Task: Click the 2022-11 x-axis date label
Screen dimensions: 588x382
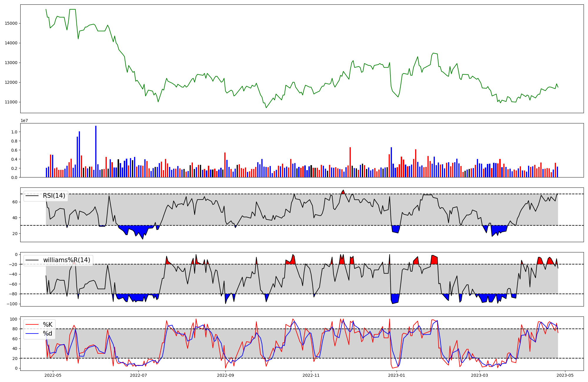Action: 311,375
